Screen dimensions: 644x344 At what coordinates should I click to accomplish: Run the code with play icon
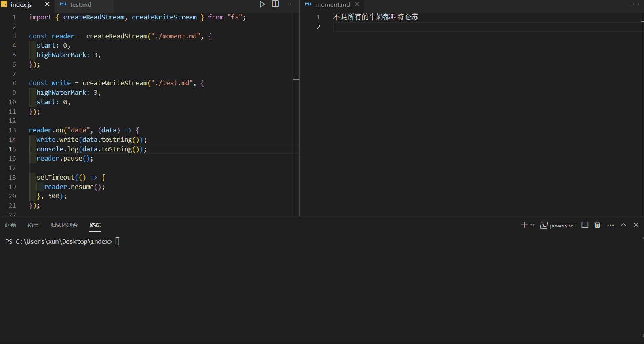point(262,4)
